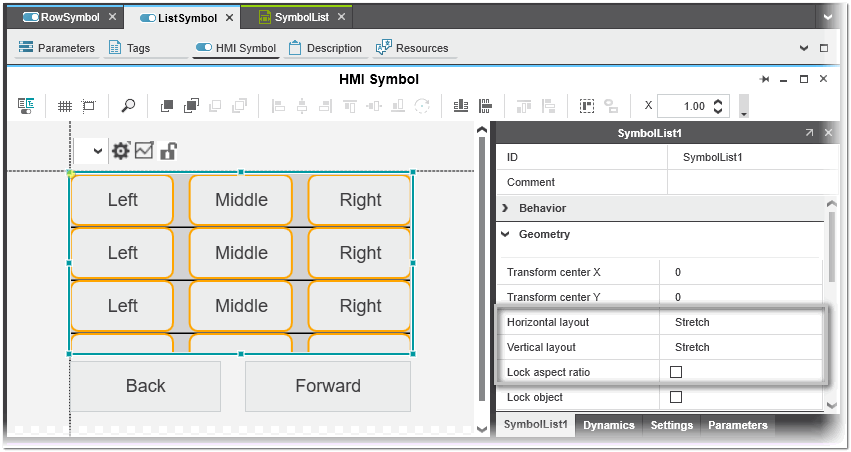This screenshot has height=452, width=851.
Task: Click the send to back icon
Action: point(191,106)
